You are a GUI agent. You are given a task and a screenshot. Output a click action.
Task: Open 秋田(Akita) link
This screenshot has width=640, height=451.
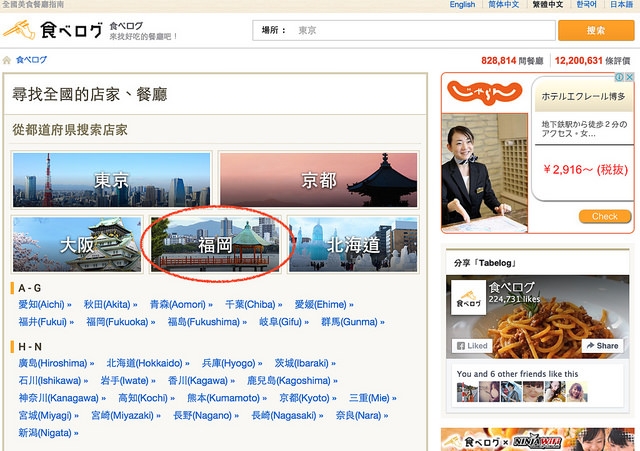point(110,304)
